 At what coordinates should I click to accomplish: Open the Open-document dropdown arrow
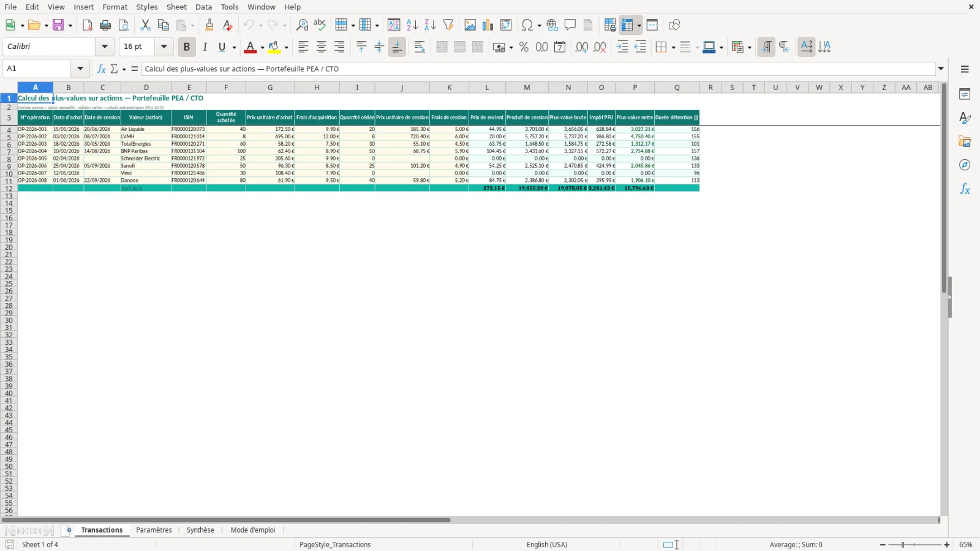coord(46,26)
